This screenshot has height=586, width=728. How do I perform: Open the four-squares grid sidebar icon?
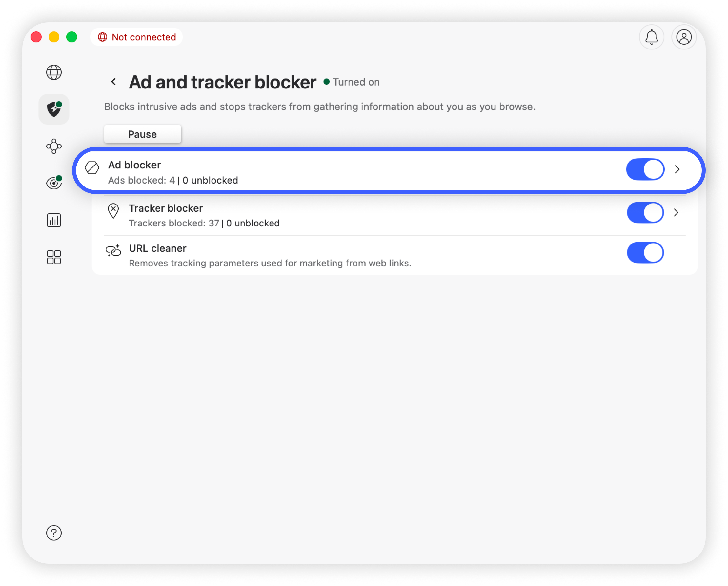pyautogui.click(x=54, y=257)
